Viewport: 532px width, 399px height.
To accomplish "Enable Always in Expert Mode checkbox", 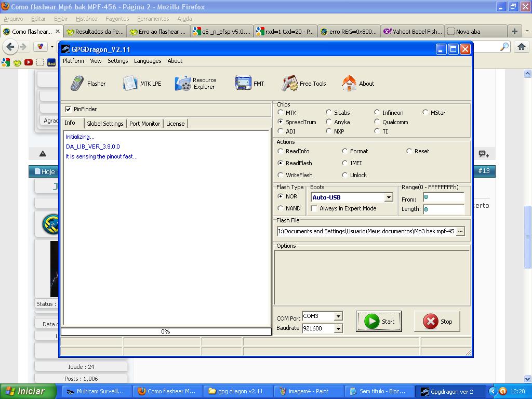I will (x=314, y=208).
